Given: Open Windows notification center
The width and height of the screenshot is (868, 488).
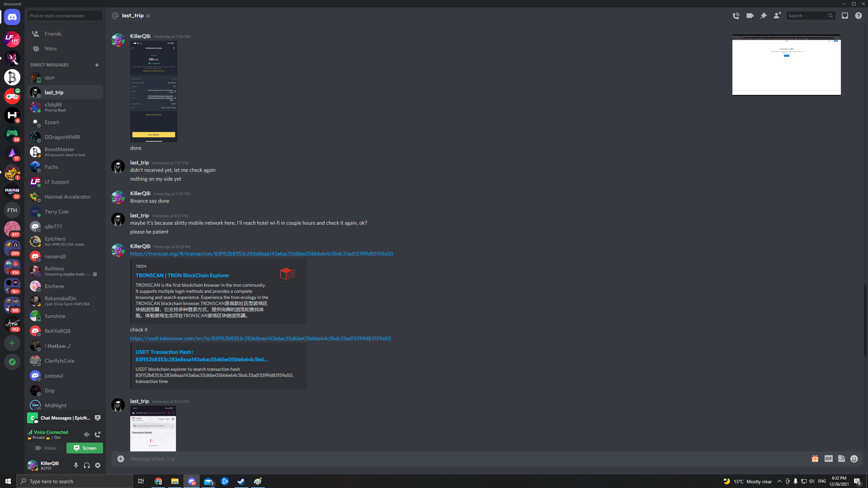Looking at the screenshot, I should (857, 481).
